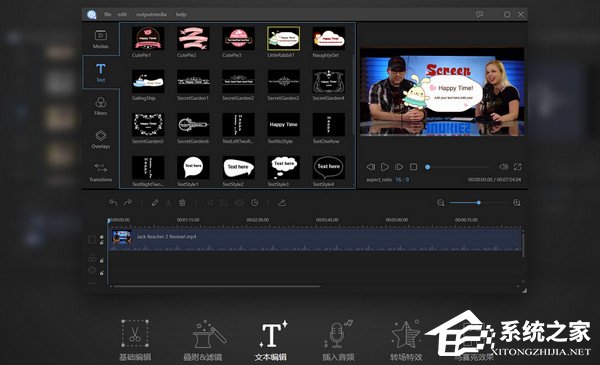The image size is (600, 365).
Task: Toggle the video track lock icon
Action: pos(102,243)
